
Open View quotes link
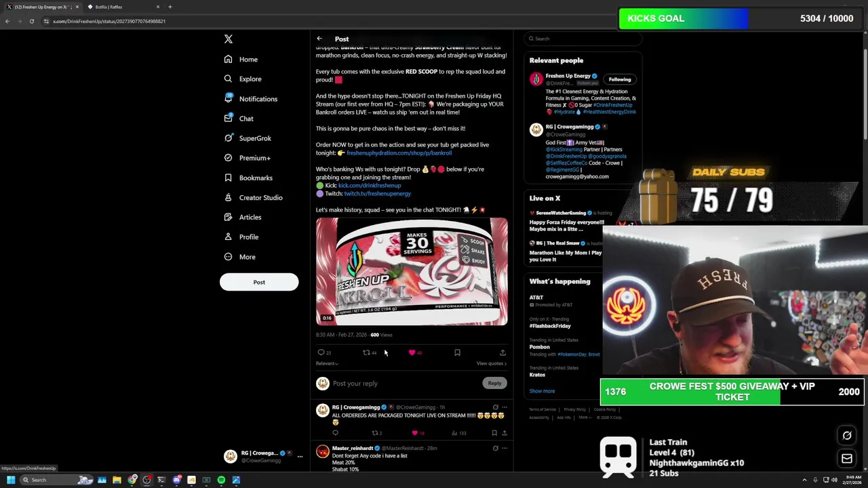pyautogui.click(x=491, y=363)
